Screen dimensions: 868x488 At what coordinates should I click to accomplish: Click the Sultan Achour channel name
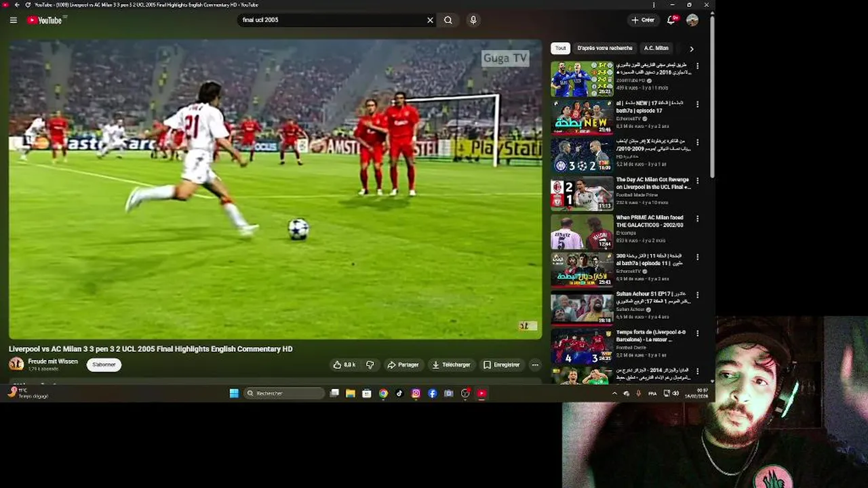point(630,309)
